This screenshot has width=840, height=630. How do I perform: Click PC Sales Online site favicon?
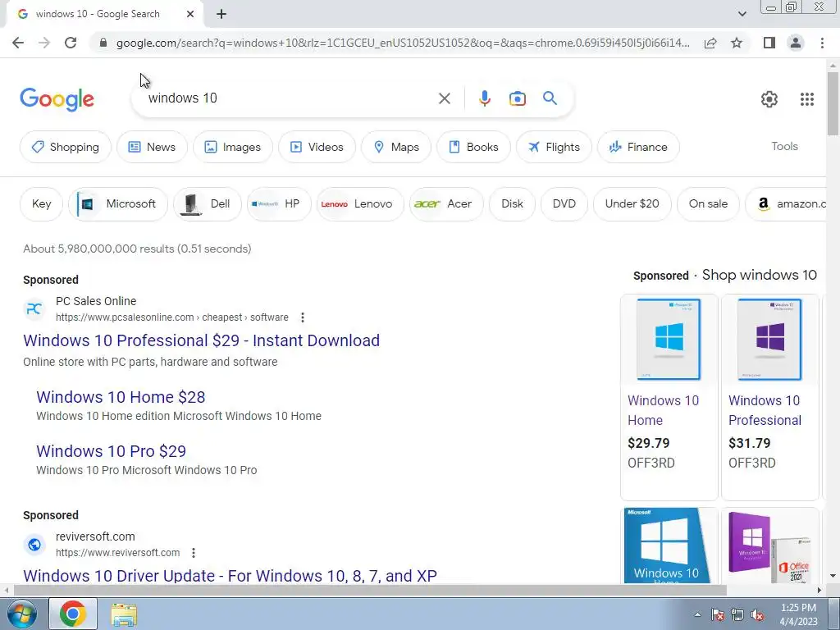tap(34, 309)
